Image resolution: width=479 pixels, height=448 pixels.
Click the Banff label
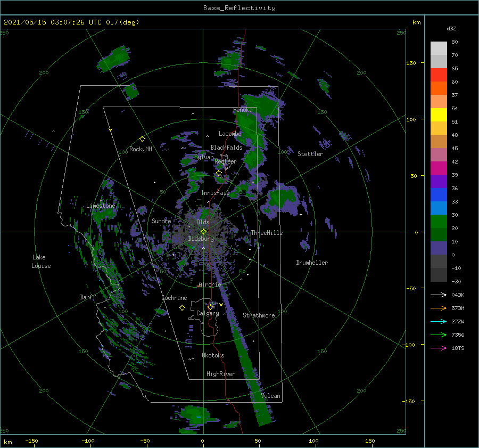pos(88,297)
